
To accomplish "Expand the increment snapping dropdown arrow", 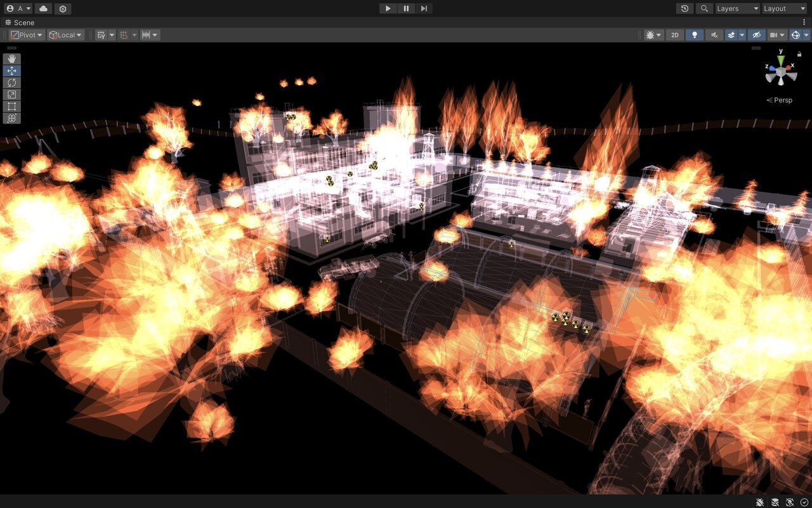I will pyautogui.click(x=155, y=35).
